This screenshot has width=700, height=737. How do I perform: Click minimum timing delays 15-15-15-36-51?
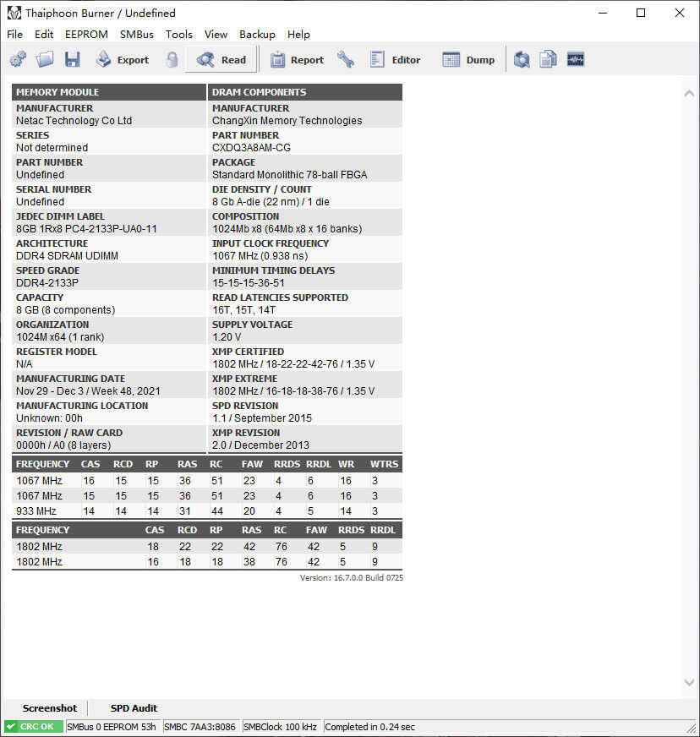tap(249, 283)
